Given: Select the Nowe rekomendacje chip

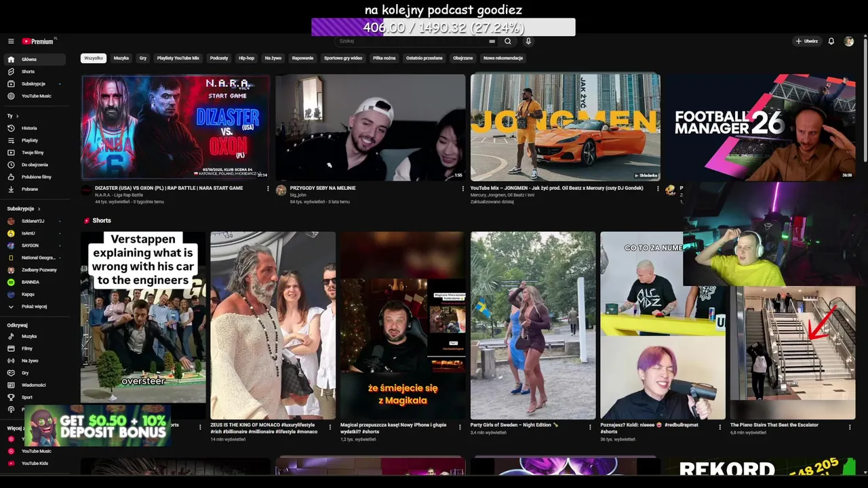Looking at the screenshot, I should 503,58.
